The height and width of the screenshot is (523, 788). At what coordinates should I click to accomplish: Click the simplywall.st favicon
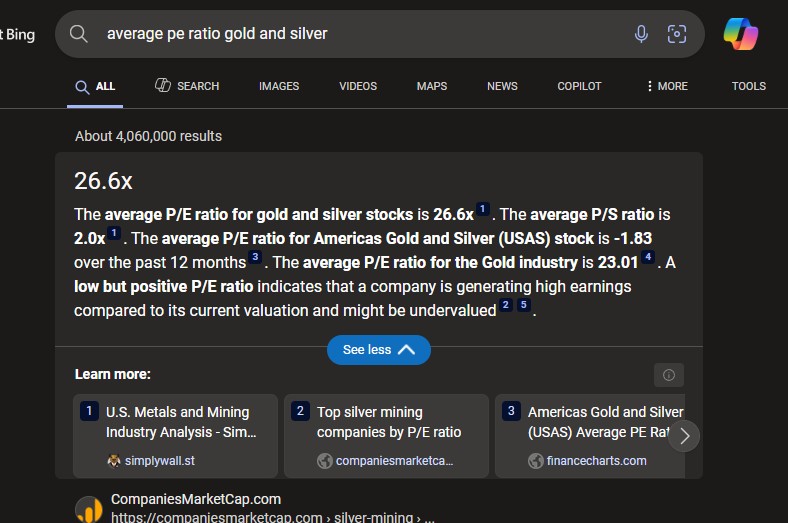click(x=114, y=461)
